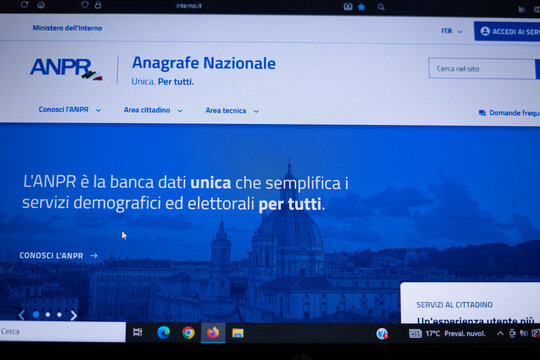This screenshot has height=360, width=540.
Task: Open the Area cittadino menu
Action: tap(147, 110)
